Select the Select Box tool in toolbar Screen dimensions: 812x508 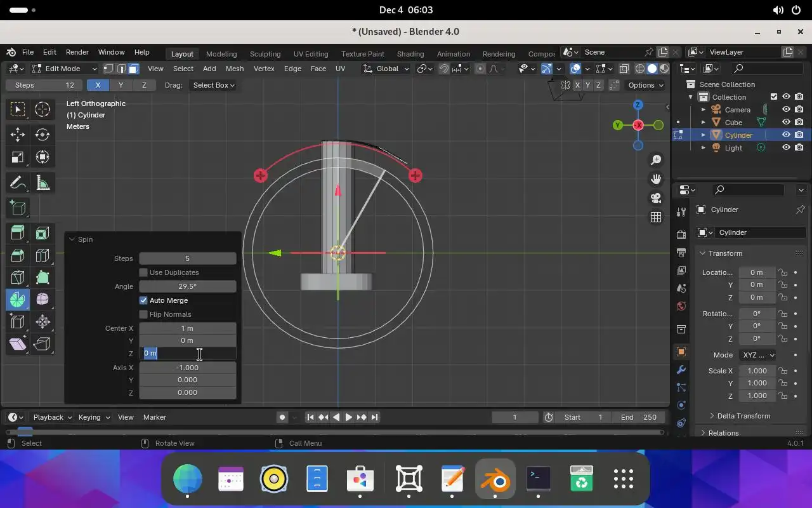tap(18, 109)
